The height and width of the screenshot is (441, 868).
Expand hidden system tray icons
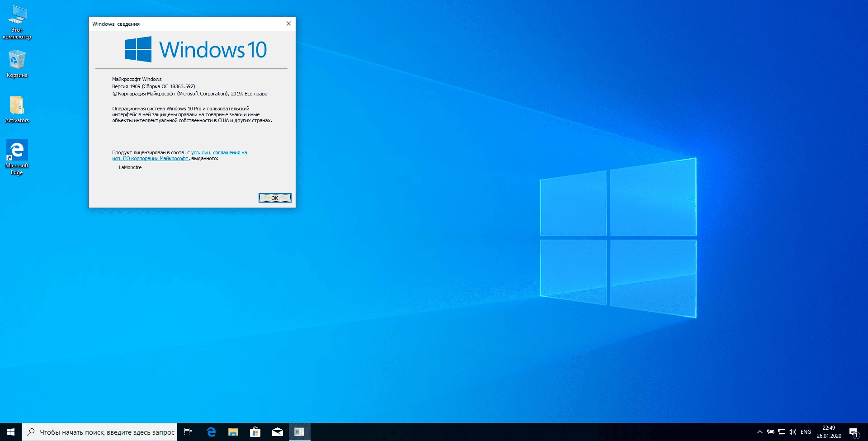759,432
